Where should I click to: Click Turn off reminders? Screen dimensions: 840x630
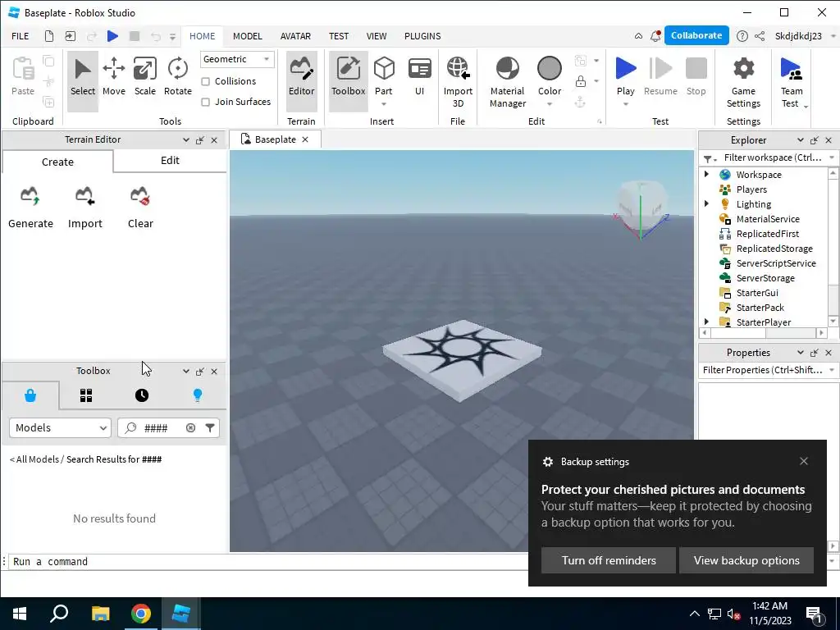pos(609,560)
